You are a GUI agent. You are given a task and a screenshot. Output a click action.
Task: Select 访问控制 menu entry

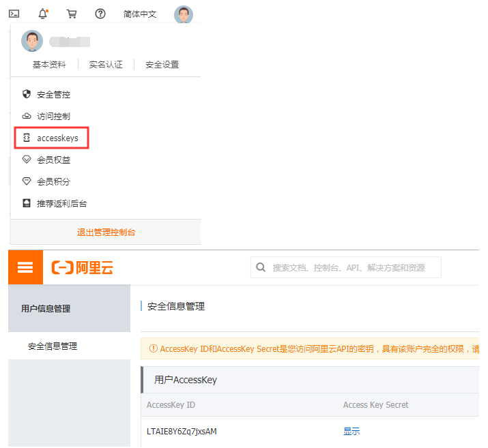point(53,117)
